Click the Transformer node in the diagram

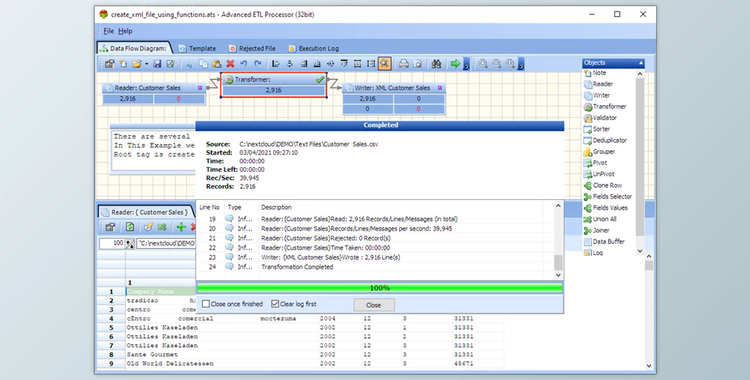(x=274, y=85)
